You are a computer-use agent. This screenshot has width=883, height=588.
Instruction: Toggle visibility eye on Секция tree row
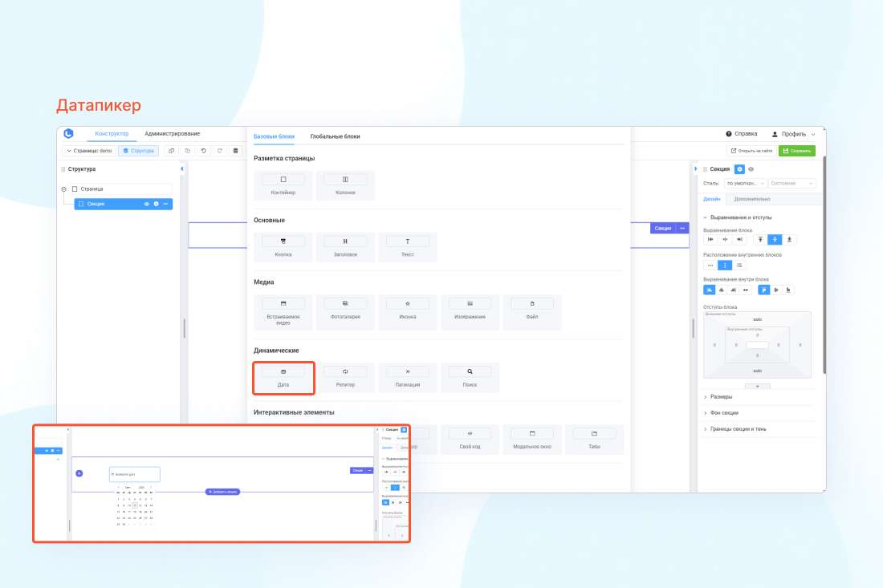pyautogui.click(x=146, y=204)
